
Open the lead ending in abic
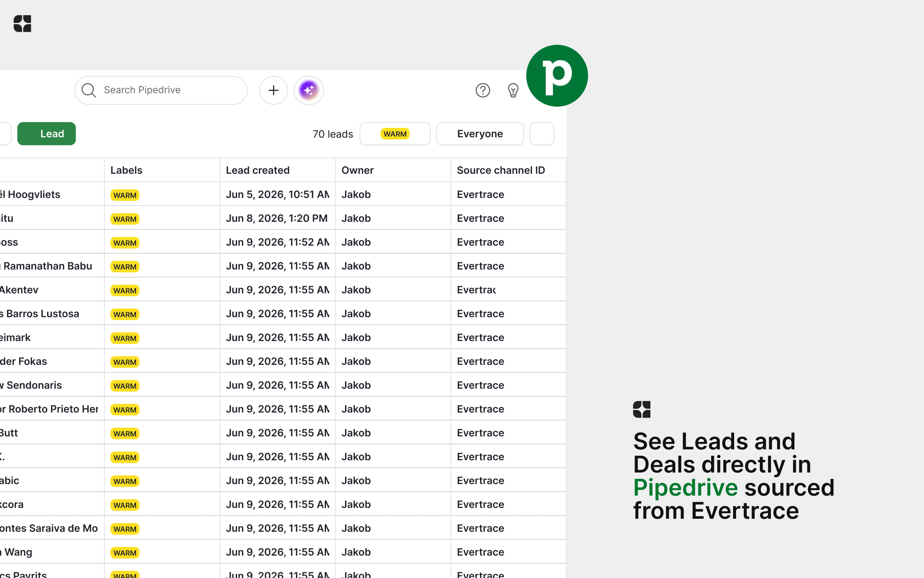pos(9,480)
